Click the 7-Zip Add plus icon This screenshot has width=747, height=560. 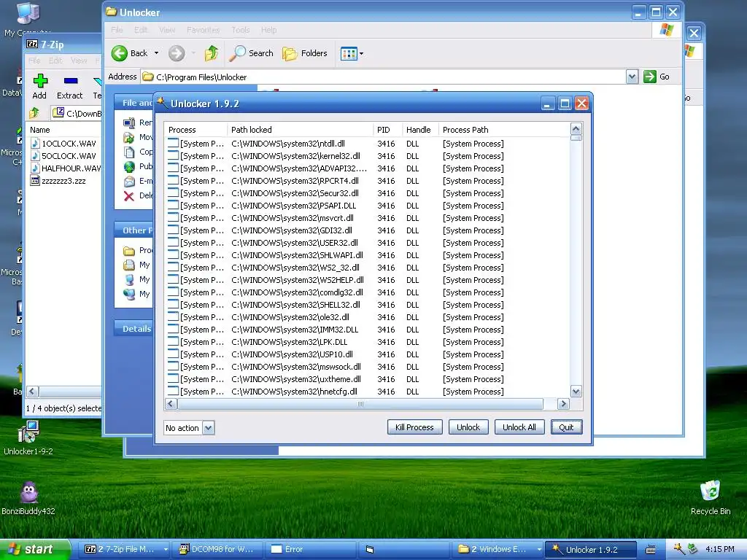pyautogui.click(x=40, y=80)
